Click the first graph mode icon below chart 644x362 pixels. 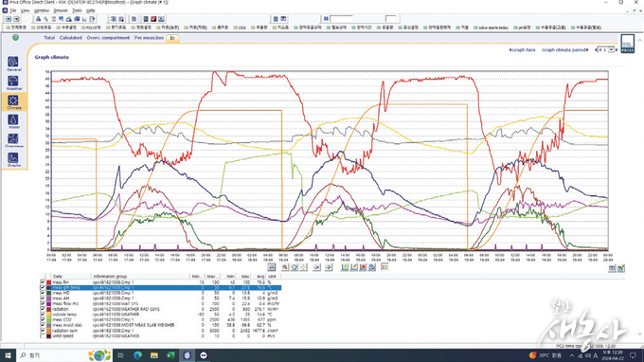point(272,267)
